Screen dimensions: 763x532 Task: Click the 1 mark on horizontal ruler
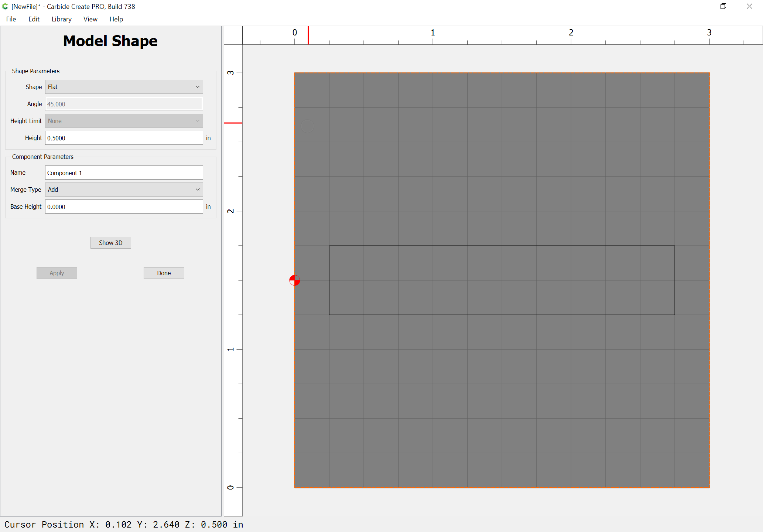coord(433,33)
